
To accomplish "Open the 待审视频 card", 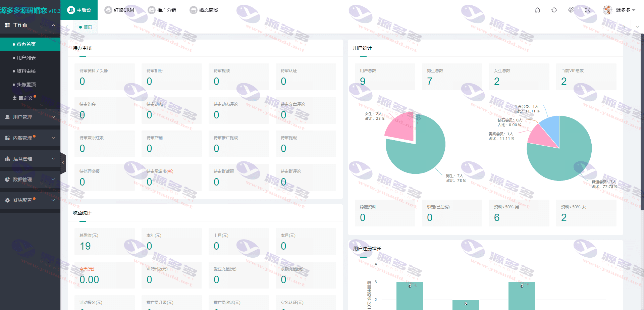I will click(x=239, y=77).
